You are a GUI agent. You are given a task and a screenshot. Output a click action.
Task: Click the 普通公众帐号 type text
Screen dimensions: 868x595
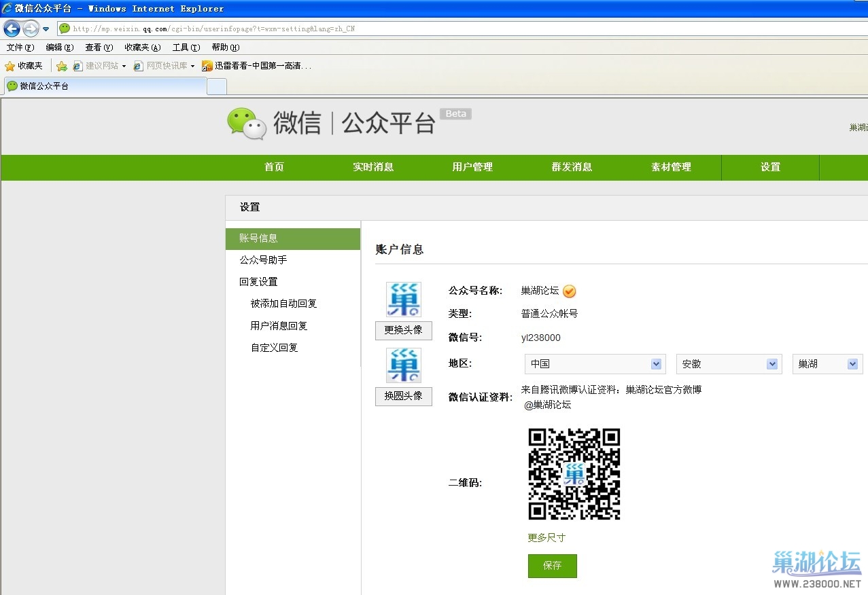pos(549,314)
